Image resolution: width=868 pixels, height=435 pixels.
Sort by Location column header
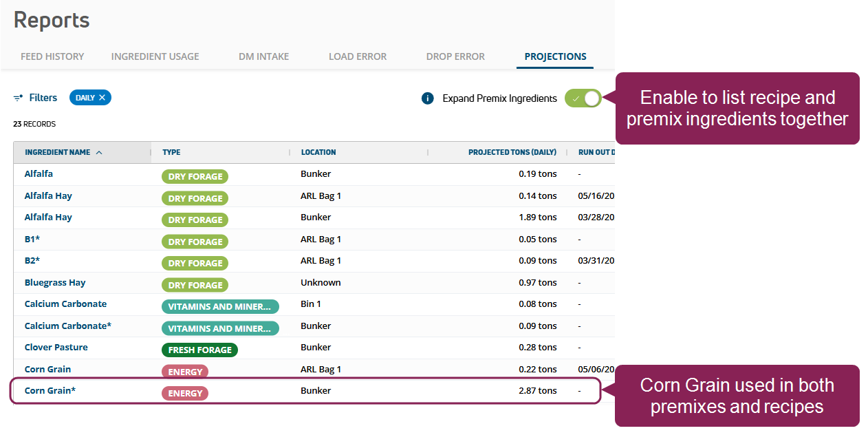[318, 152]
